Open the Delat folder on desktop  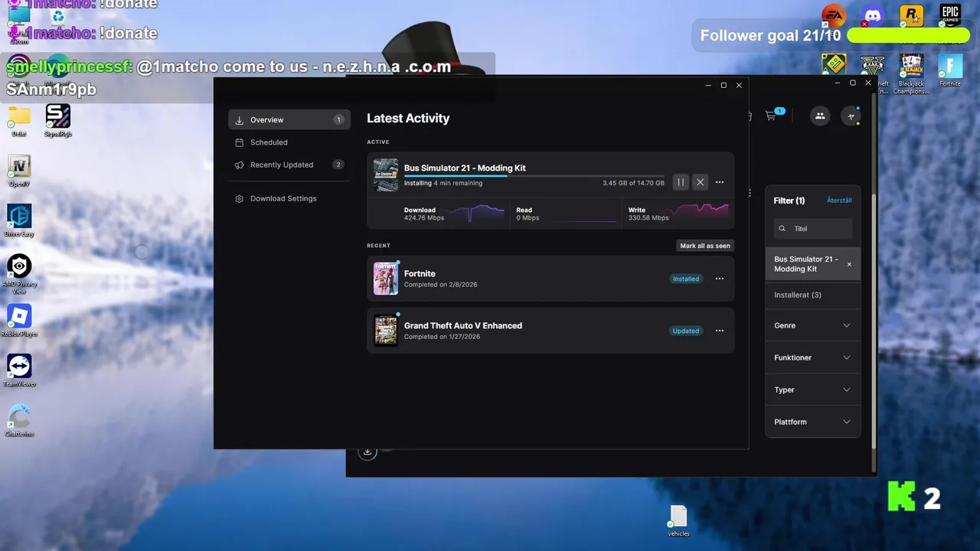[x=19, y=121]
